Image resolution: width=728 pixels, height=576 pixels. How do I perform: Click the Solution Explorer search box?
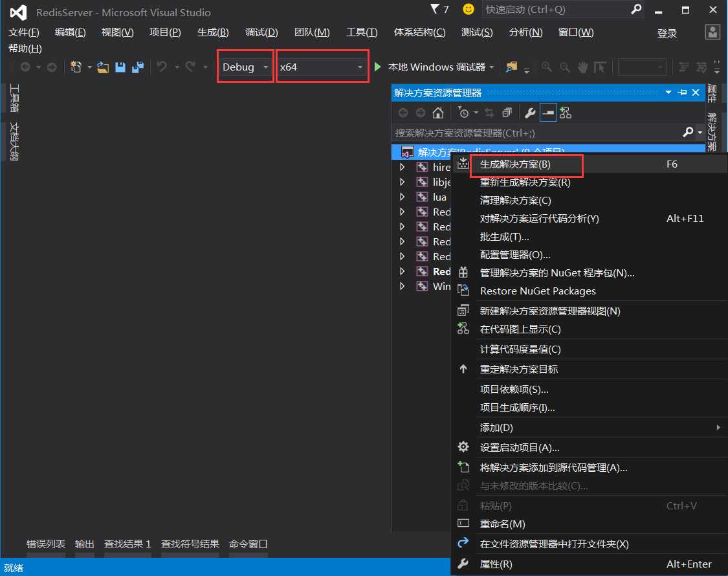coord(537,133)
